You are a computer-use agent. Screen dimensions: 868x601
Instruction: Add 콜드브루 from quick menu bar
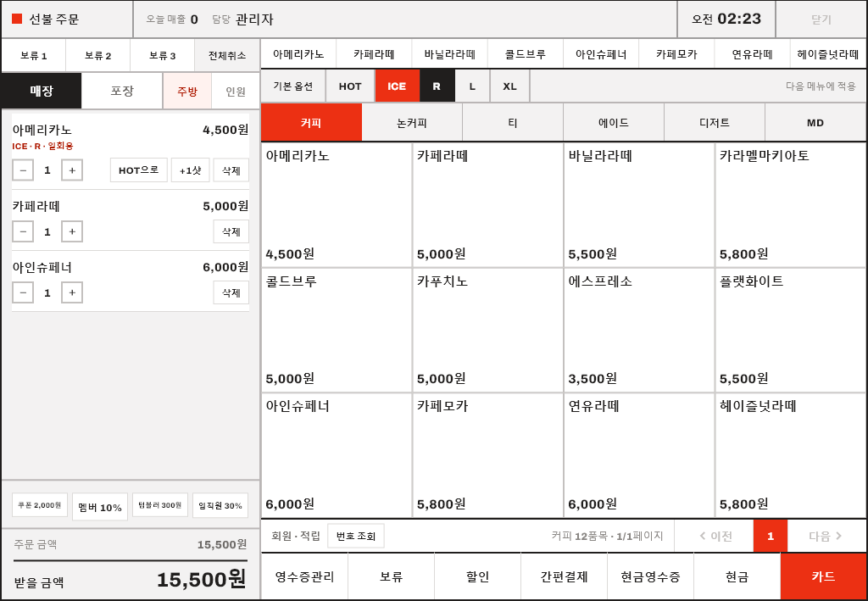[526, 54]
